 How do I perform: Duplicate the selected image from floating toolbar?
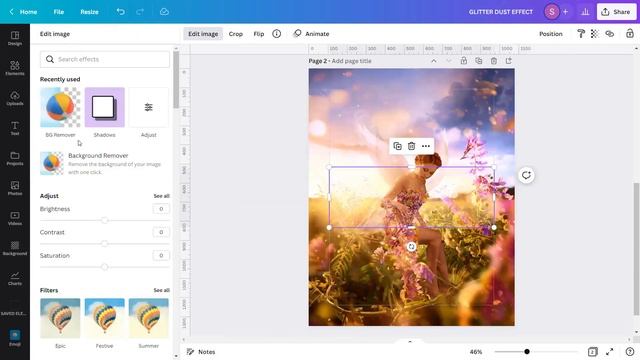397,146
